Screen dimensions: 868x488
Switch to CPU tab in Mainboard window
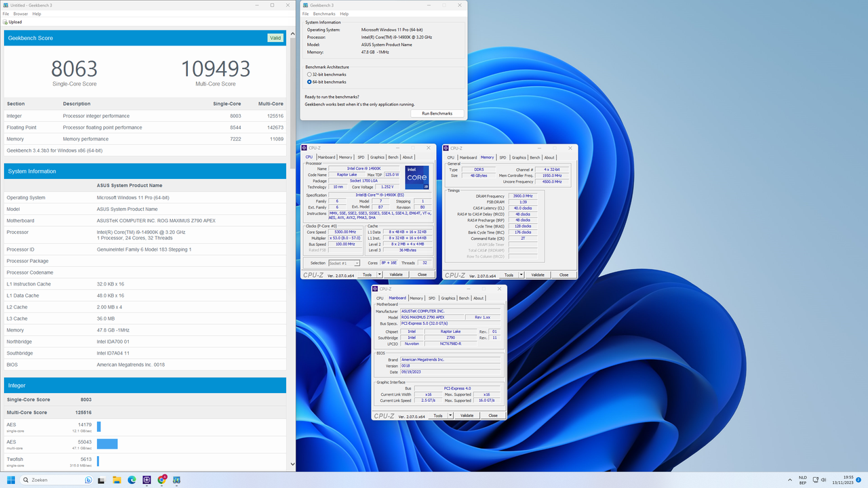[x=380, y=298]
